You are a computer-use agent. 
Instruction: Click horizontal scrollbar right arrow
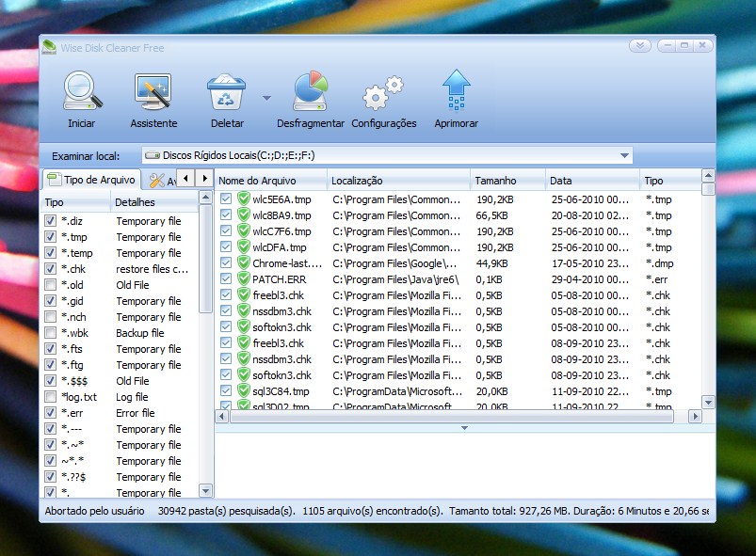[x=695, y=416]
